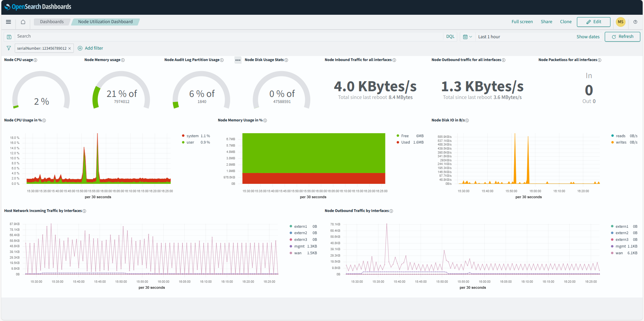Click the home icon in the breadcrumb bar
Image resolution: width=644 pixels, height=321 pixels.
coord(23,22)
